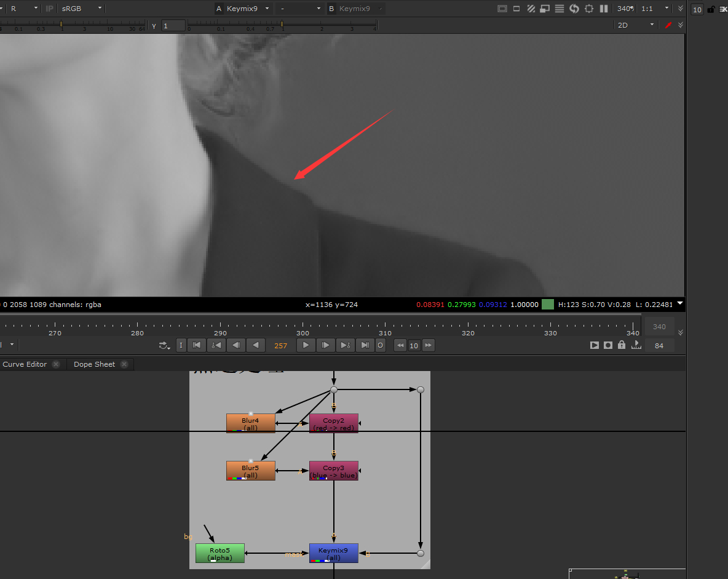Open the B input Keymix9 dropdown

tap(360, 9)
